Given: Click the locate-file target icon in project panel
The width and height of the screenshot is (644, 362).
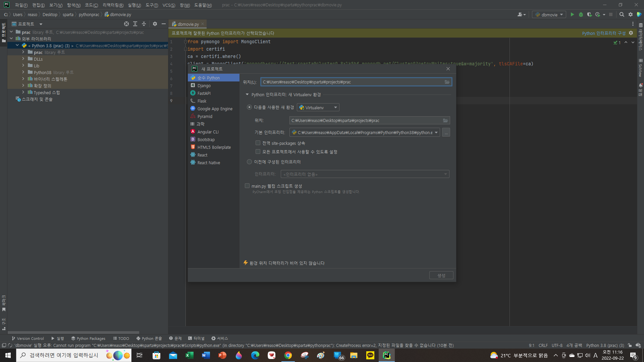Looking at the screenshot, I should (x=126, y=24).
